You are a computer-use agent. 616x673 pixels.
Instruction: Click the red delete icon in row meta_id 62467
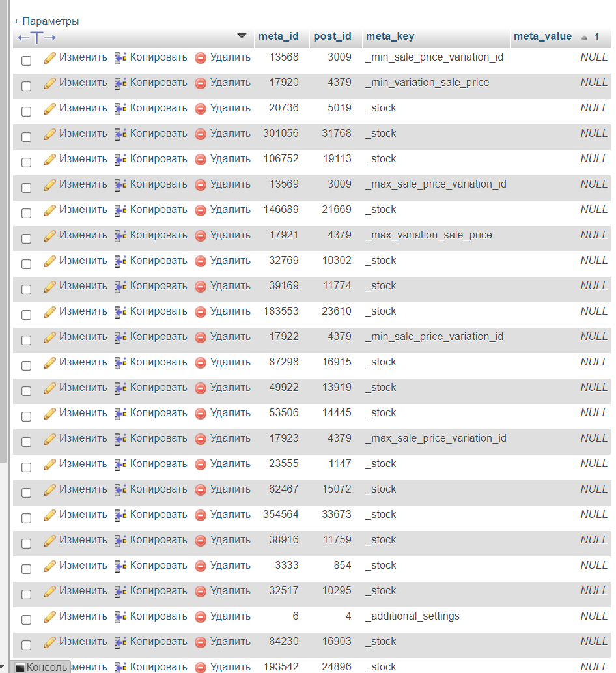point(201,490)
